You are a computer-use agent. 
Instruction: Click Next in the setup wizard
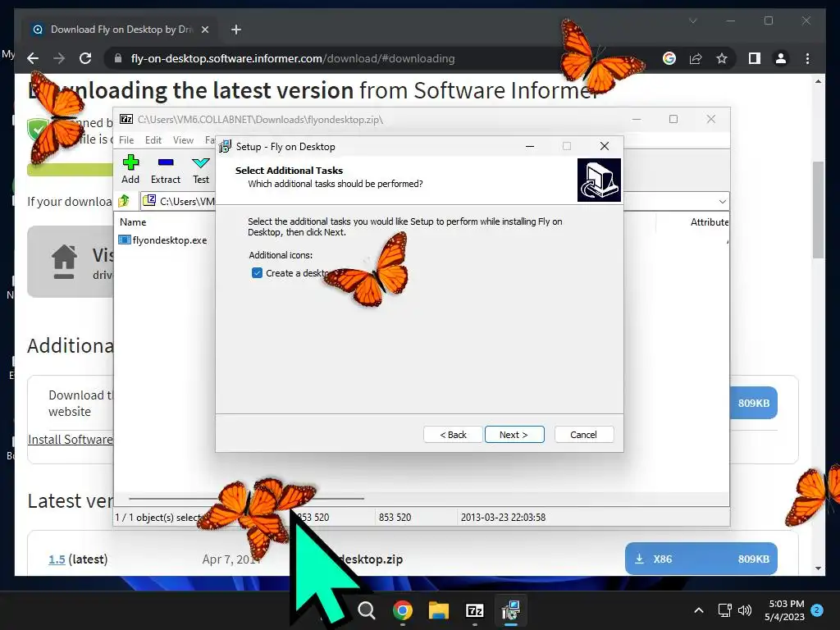pyautogui.click(x=514, y=435)
